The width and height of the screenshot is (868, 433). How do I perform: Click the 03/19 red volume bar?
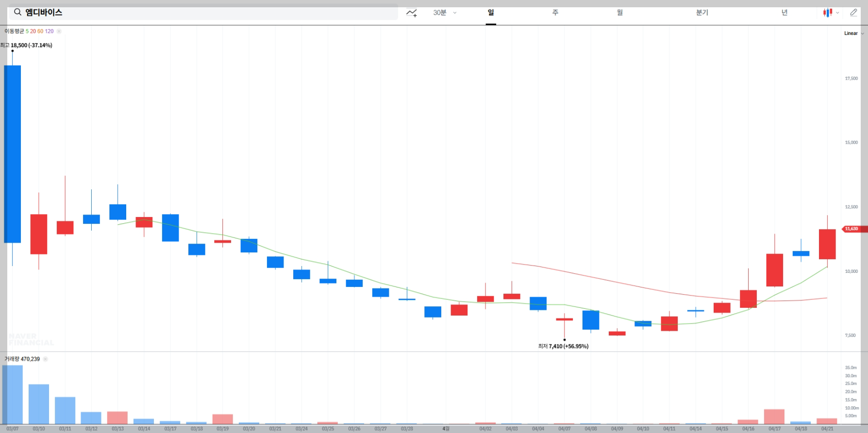223,419
